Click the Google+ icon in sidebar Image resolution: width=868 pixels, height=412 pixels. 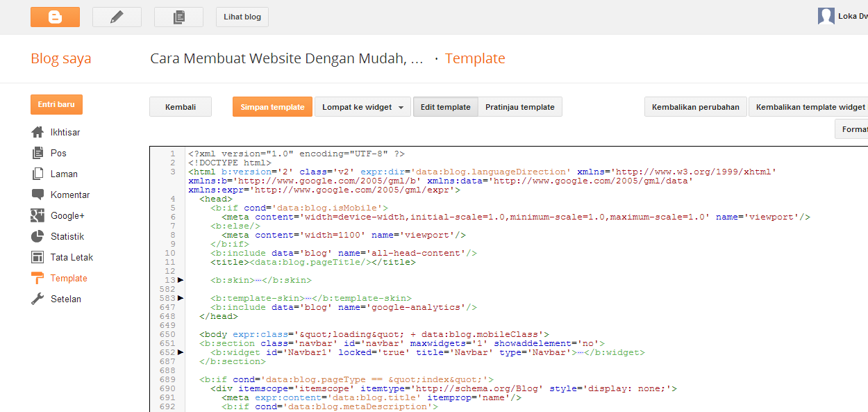[37, 215]
